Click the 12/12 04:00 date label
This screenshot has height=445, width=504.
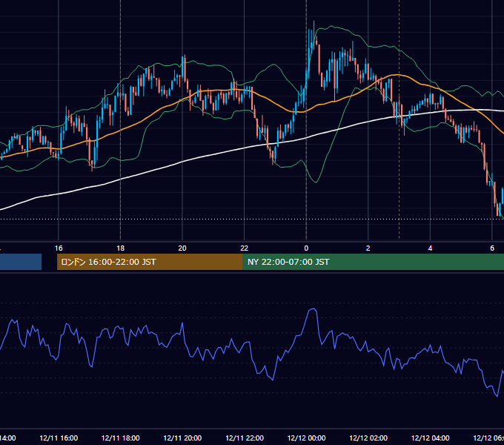pyautogui.click(x=431, y=438)
